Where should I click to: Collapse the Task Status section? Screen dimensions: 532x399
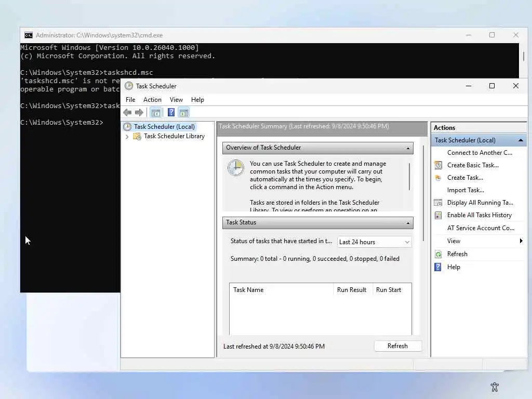tap(408, 223)
